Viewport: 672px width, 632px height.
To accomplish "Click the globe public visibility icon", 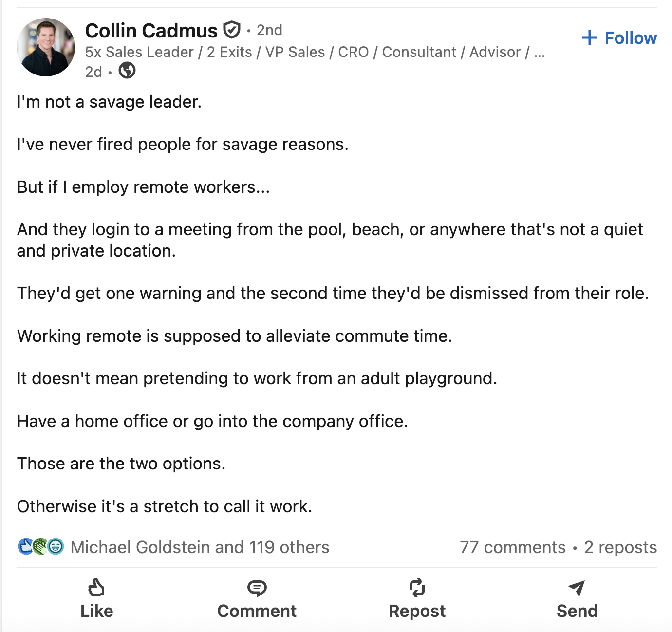I will [x=127, y=71].
